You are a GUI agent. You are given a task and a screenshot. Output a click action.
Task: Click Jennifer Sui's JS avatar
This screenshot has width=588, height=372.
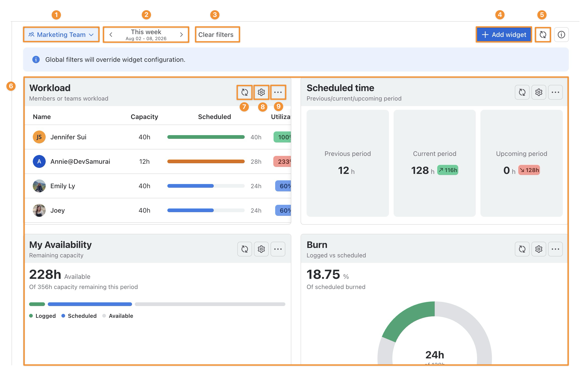click(39, 137)
